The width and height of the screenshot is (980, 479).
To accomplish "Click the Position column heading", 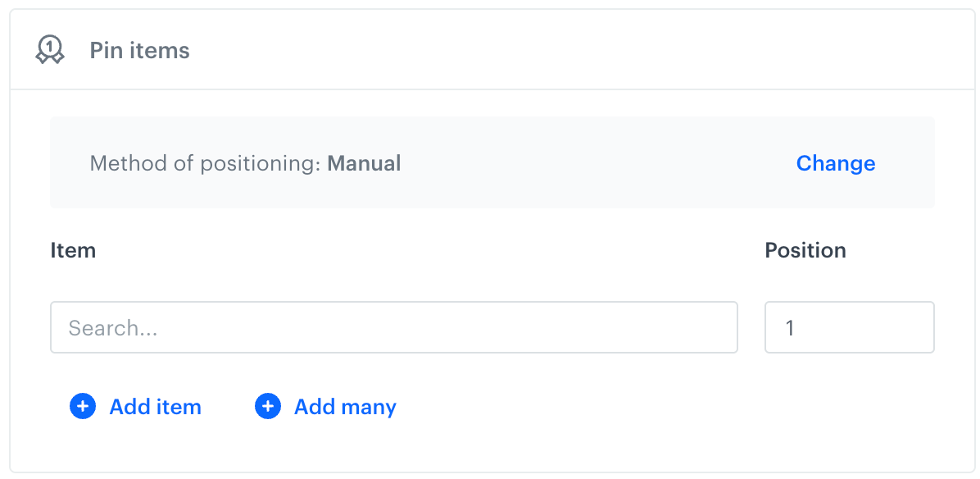I will tap(805, 250).
